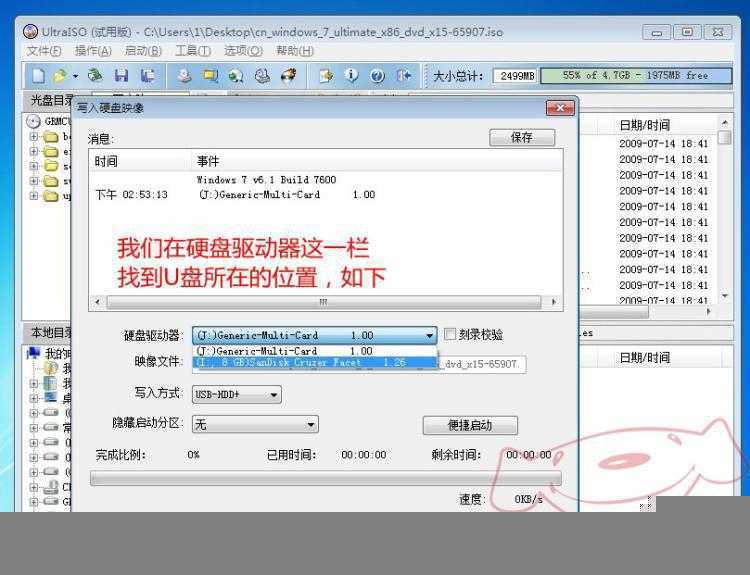Click the Save As toolbar icon
This screenshot has width=750, height=575.
[x=148, y=76]
